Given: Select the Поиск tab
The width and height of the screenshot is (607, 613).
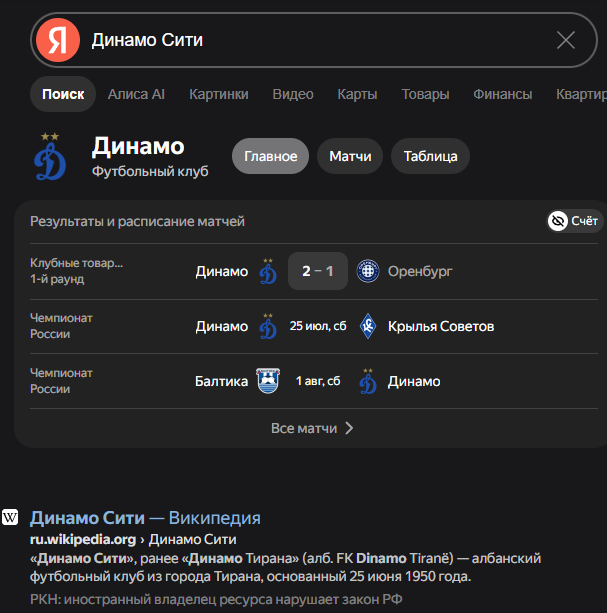Looking at the screenshot, I should point(63,94).
